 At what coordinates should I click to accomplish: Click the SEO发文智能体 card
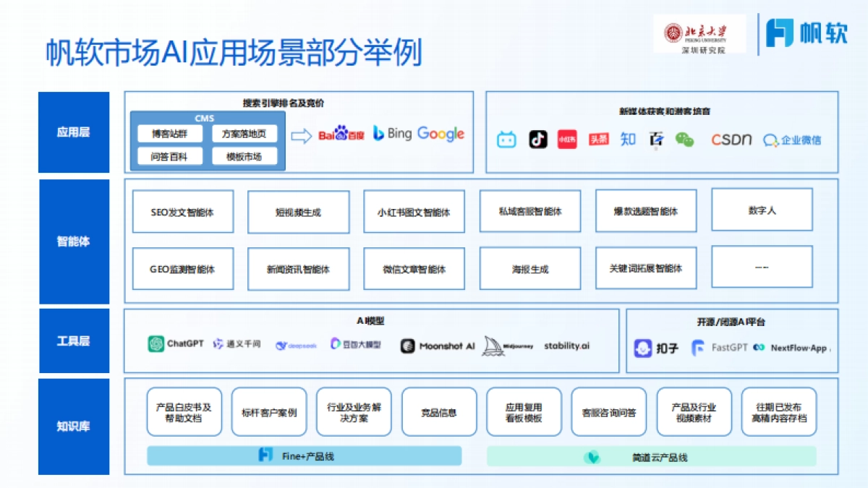point(182,211)
